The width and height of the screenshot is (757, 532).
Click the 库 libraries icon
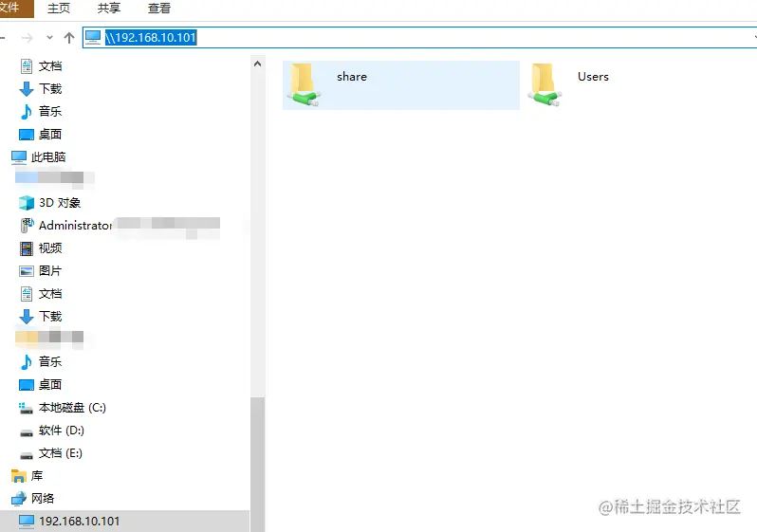pyautogui.click(x=19, y=476)
